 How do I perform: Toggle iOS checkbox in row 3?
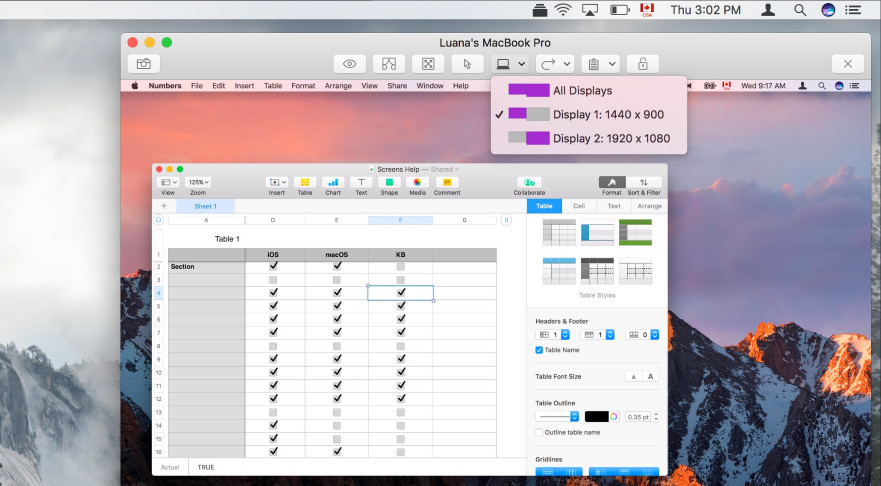point(273,280)
